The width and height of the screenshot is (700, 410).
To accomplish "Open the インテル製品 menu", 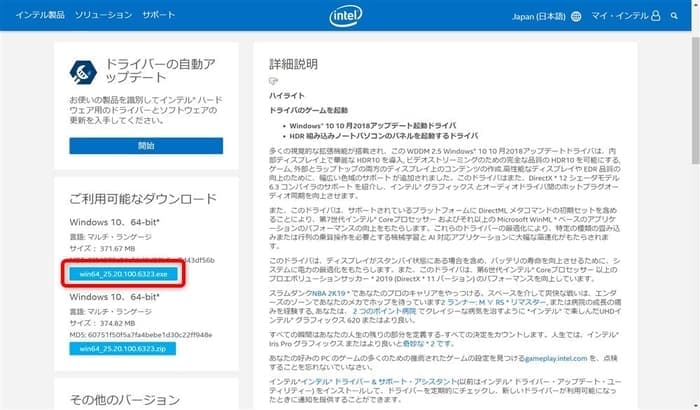I will coord(40,15).
